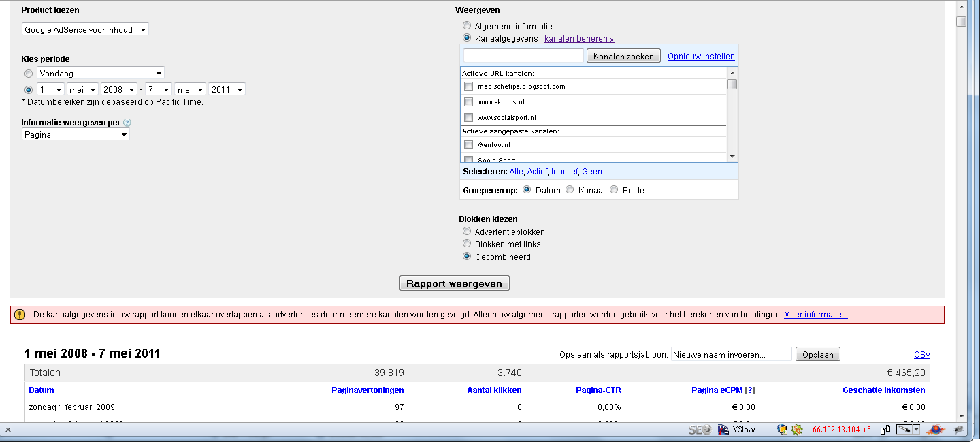Open the YSlow speedometer icon
This screenshot has height=442, width=980.
tap(723, 430)
